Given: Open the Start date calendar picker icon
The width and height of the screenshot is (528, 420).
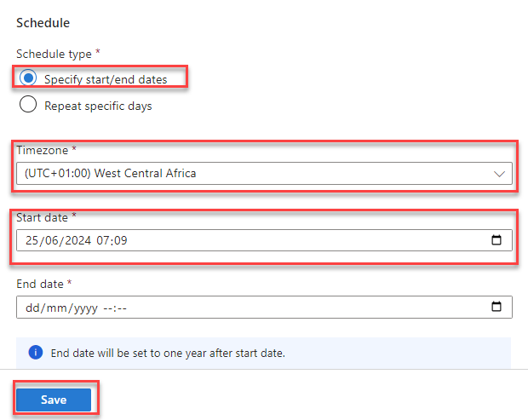Looking at the screenshot, I should (x=496, y=240).
